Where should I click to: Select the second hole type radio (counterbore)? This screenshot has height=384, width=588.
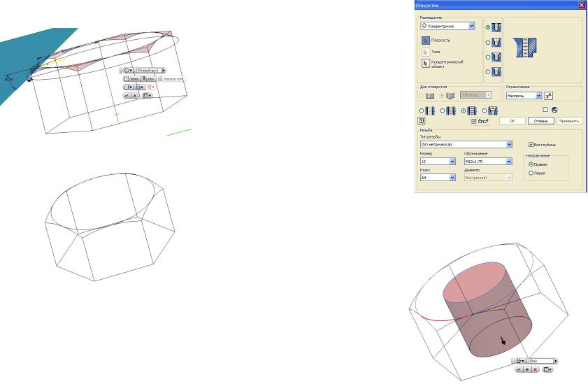point(488,43)
